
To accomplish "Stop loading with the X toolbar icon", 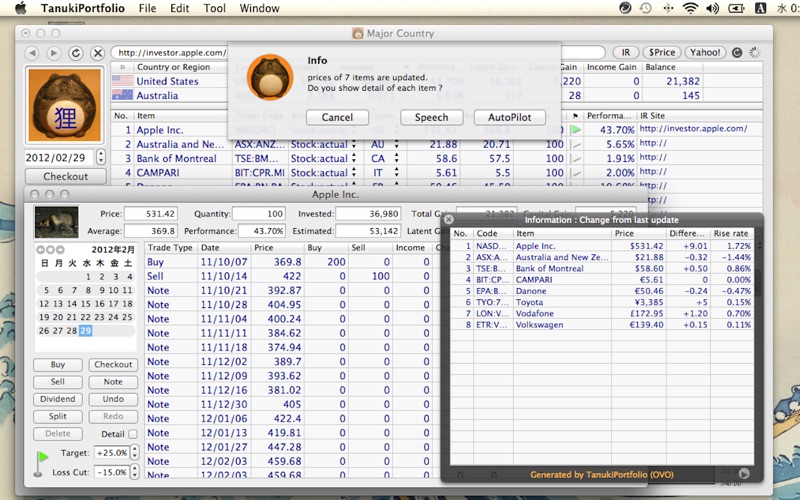I will (x=97, y=53).
